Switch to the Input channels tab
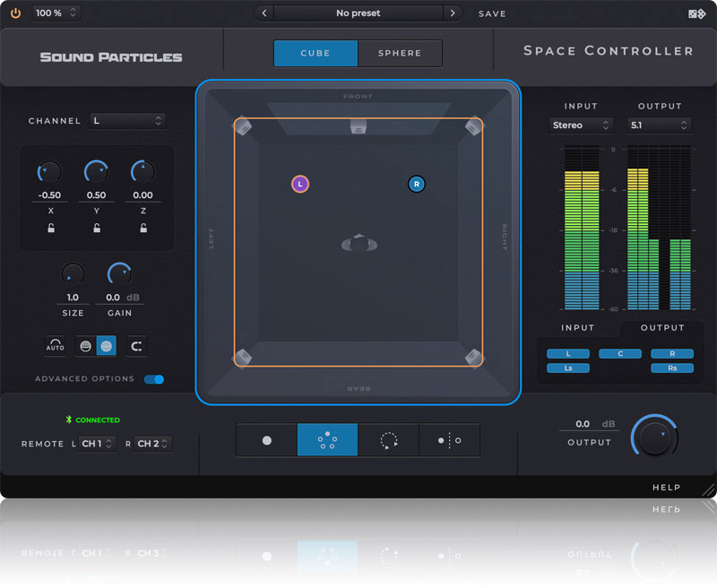 [x=578, y=328]
